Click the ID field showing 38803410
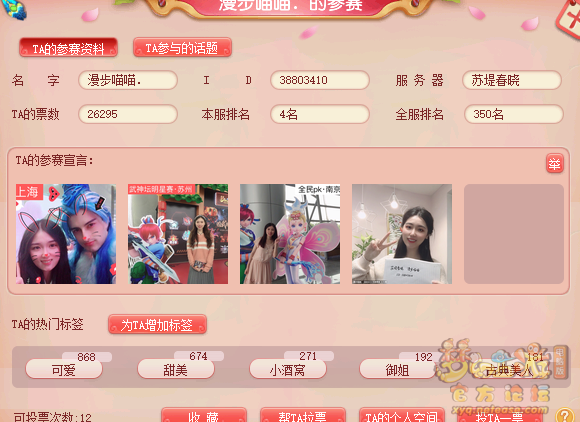580x422 pixels. pos(320,80)
